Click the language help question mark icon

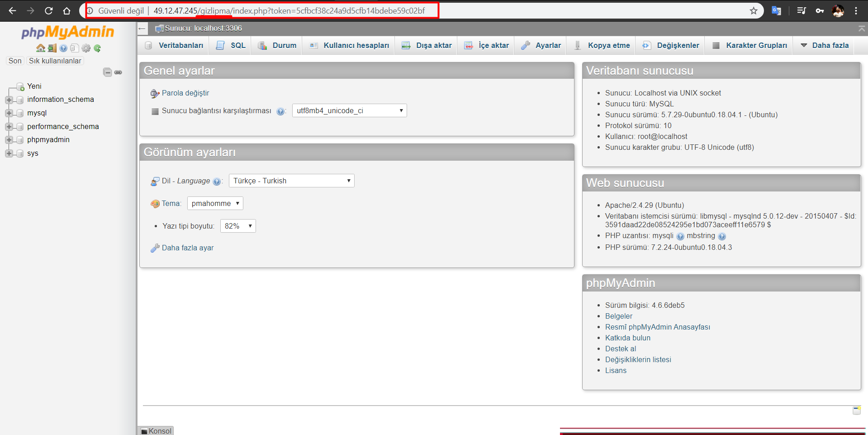pos(217,182)
